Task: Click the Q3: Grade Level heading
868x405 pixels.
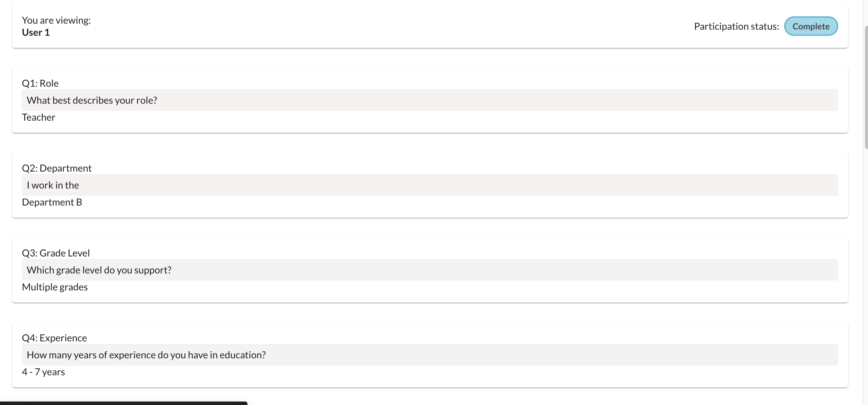Action: [x=56, y=253]
